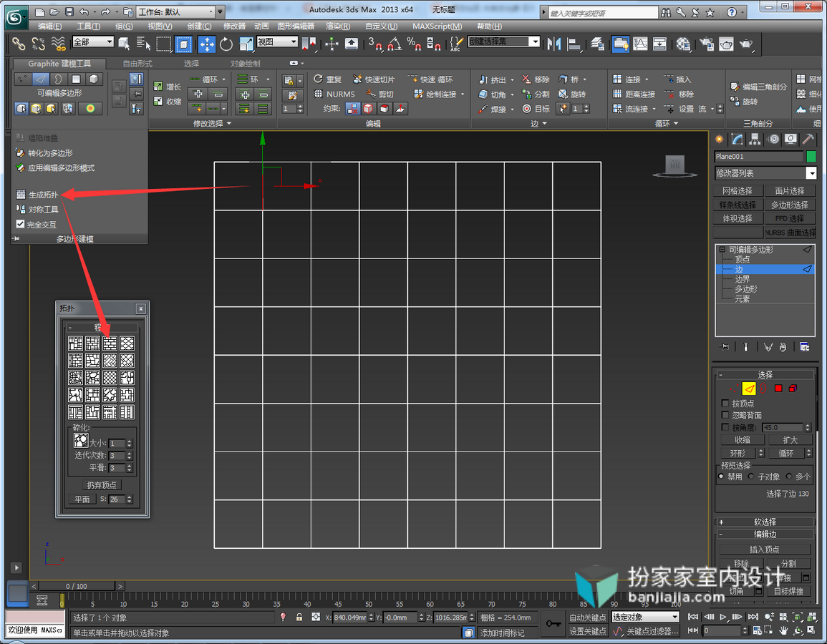The image size is (827, 644).
Task: Click the 扔弃顶点 button
Action: tap(101, 485)
